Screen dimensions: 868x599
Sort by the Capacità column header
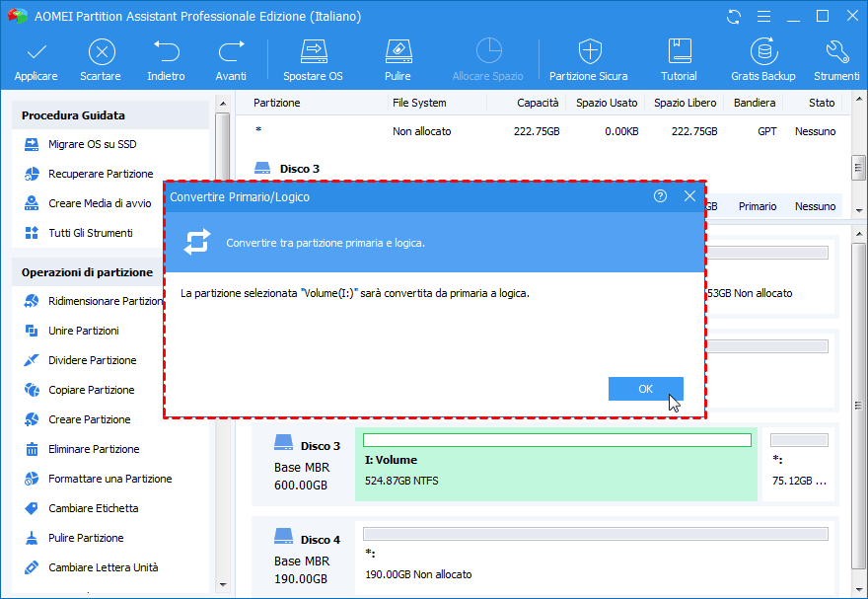pyautogui.click(x=538, y=103)
